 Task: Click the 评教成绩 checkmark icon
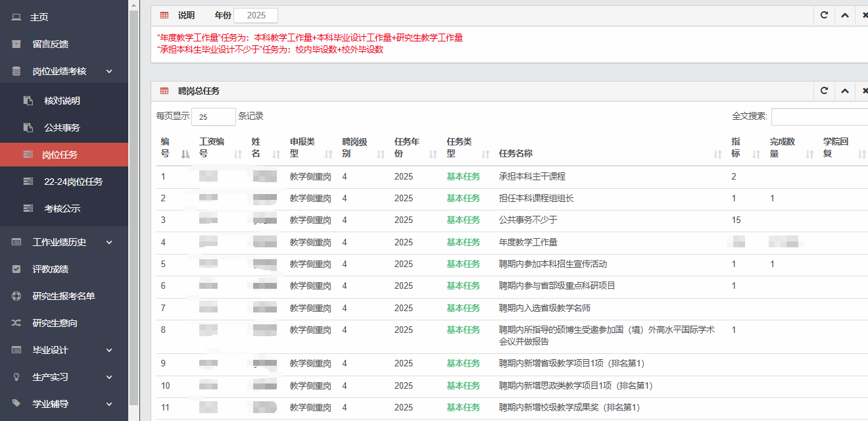[16, 269]
